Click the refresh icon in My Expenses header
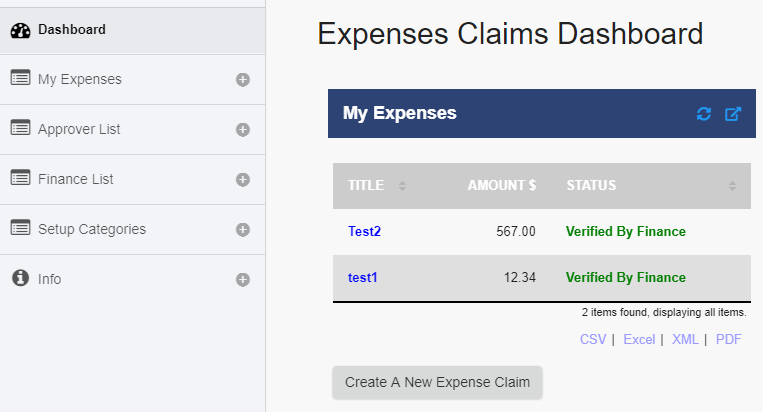This screenshot has width=763, height=412. tap(704, 114)
